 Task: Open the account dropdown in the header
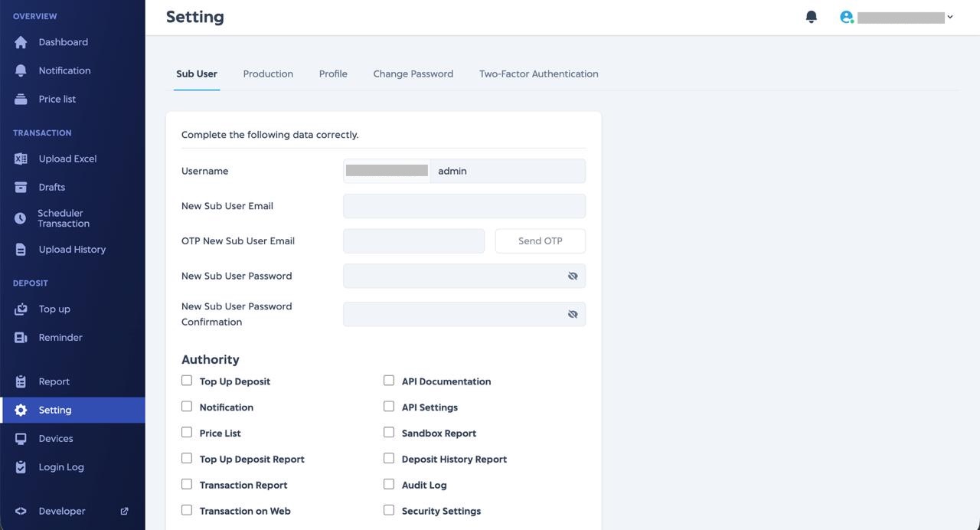(x=949, y=17)
